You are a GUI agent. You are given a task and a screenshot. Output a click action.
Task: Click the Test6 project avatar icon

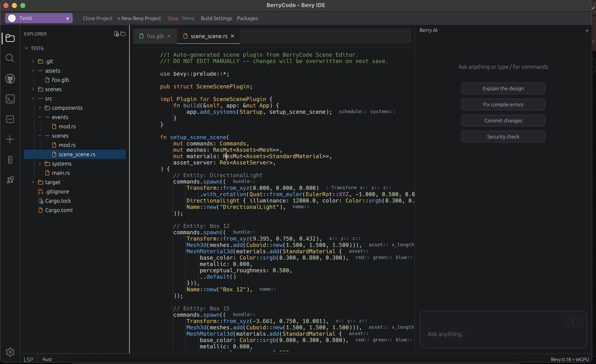[x=12, y=18]
